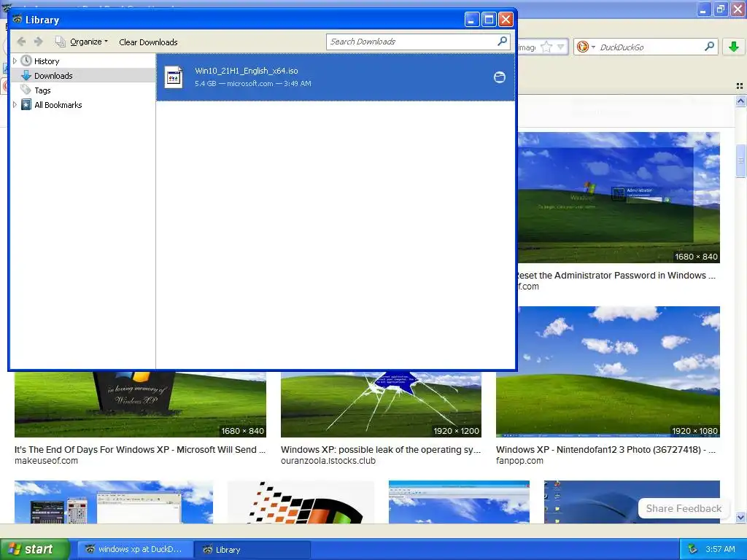The image size is (747, 560).
Task: Open the Windows Start menu
Action: coord(34,549)
